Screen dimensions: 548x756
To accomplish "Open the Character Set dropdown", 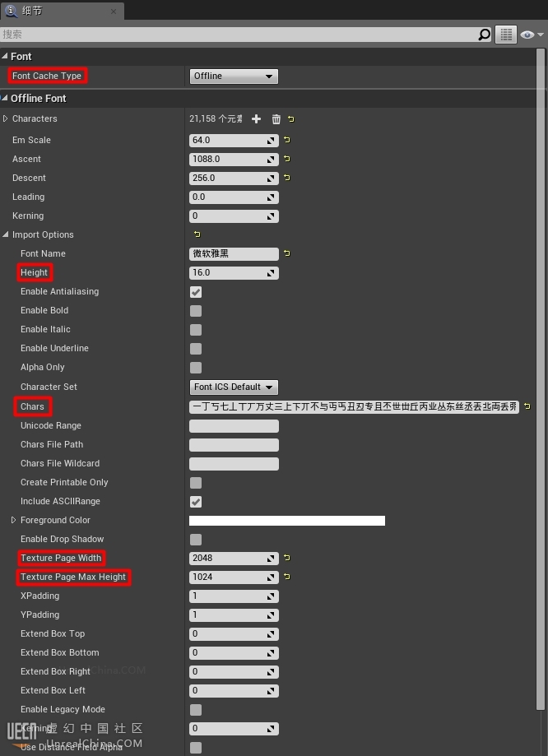I will tap(234, 387).
